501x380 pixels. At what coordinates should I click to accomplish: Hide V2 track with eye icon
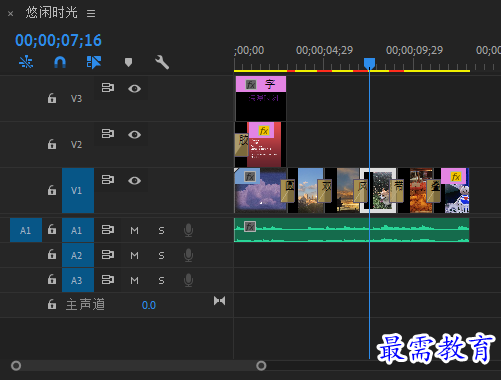tap(134, 134)
